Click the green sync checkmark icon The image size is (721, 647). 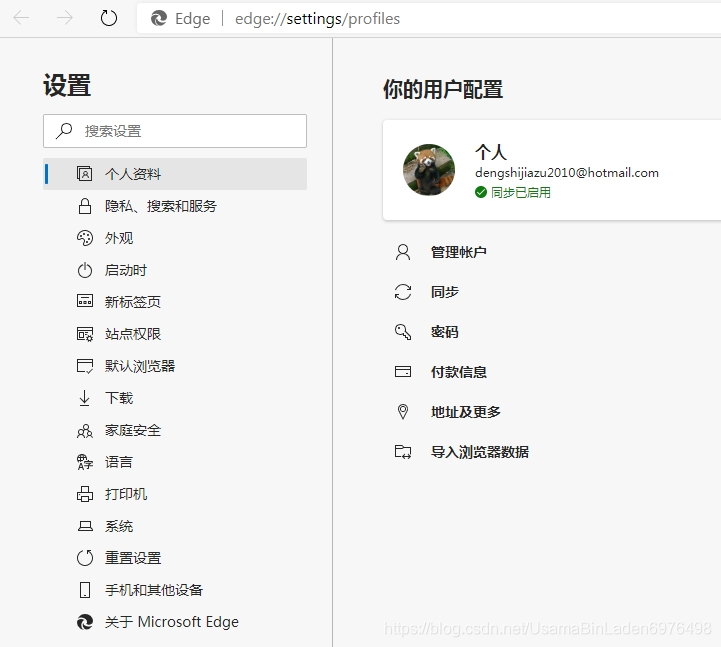coord(481,192)
